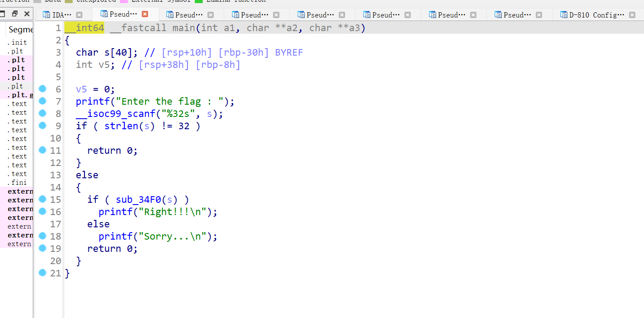Viewport: 644px width, 318px height.
Task: Click the document icon on the D-810 Config tab
Action: 564,14
